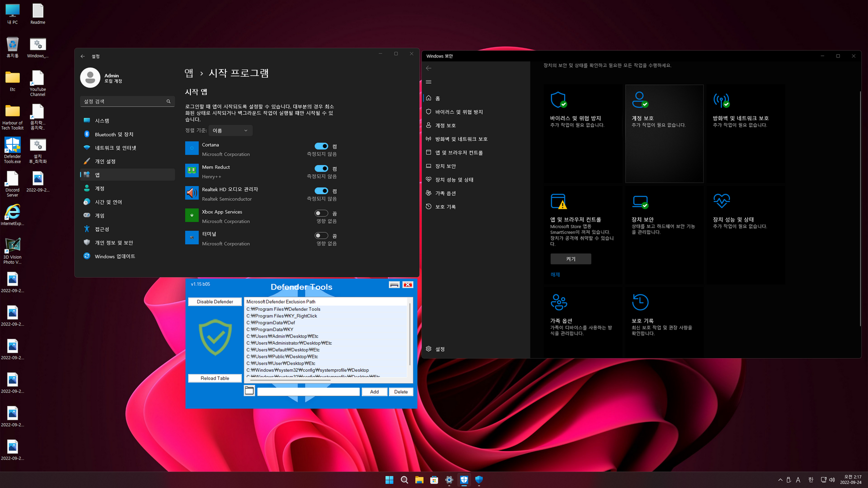Enable 터미널 startup switch
The width and height of the screenshot is (868, 488).
321,235
